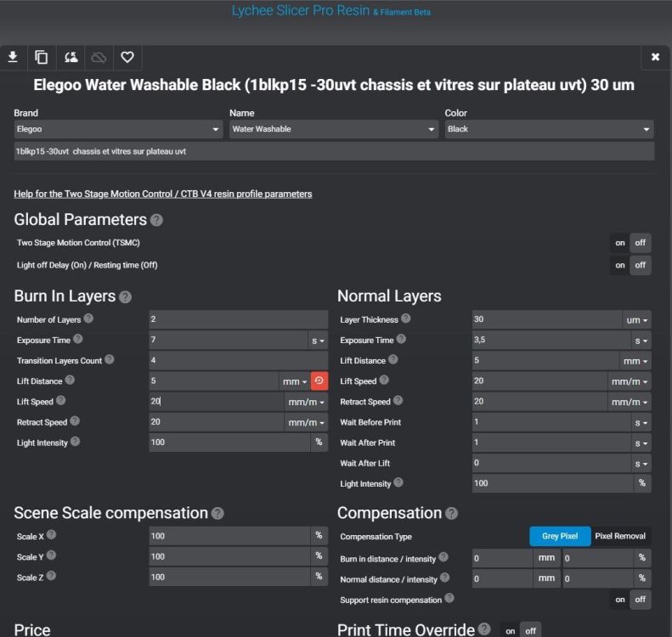Open help icon beside Compensation heading
Viewport: 672px width, 637px height.
(x=451, y=514)
